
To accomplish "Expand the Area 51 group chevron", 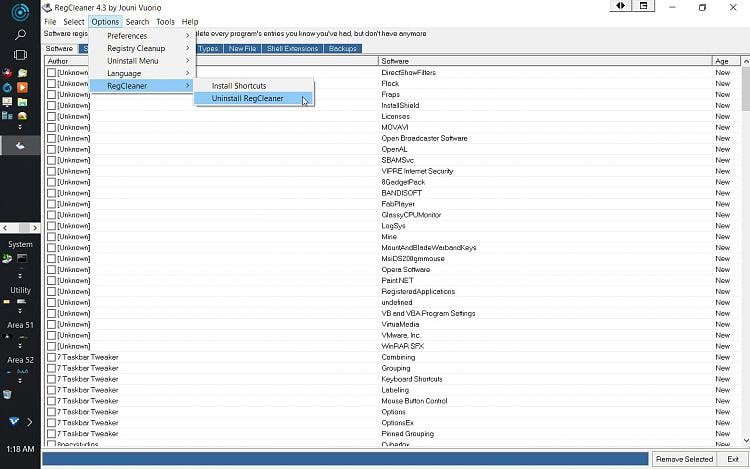I will coord(20,346).
